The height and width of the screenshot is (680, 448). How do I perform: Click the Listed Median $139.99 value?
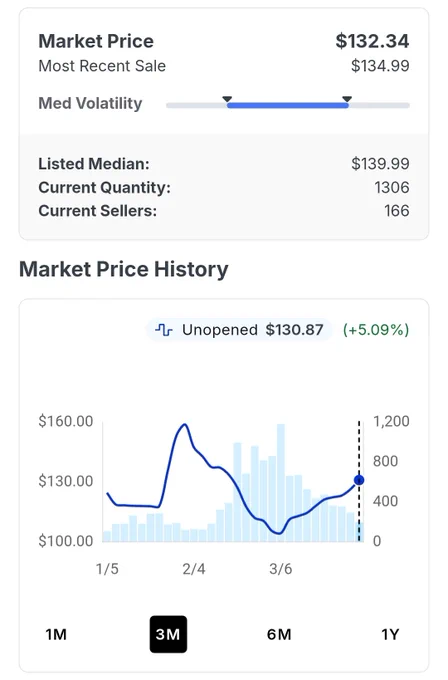(x=380, y=164)
